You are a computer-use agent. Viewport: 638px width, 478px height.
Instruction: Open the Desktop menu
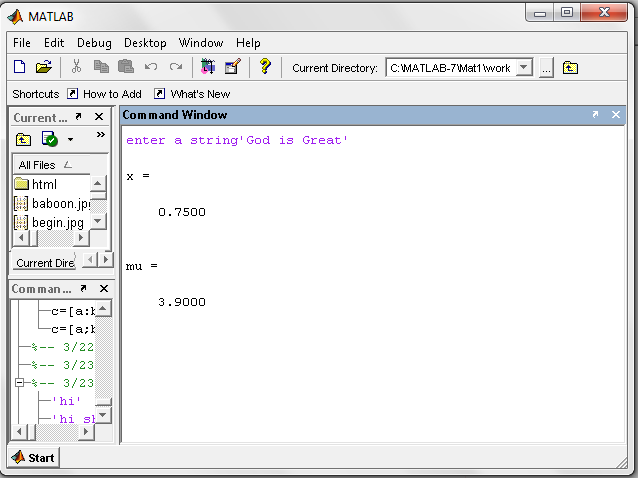point(145,43)
